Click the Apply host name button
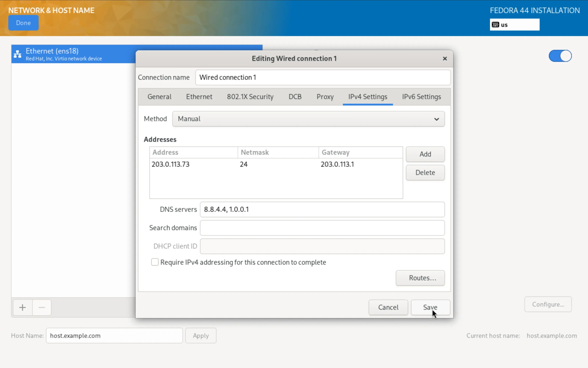This screenshot has height=368, width=588. (x=201, y=335)
